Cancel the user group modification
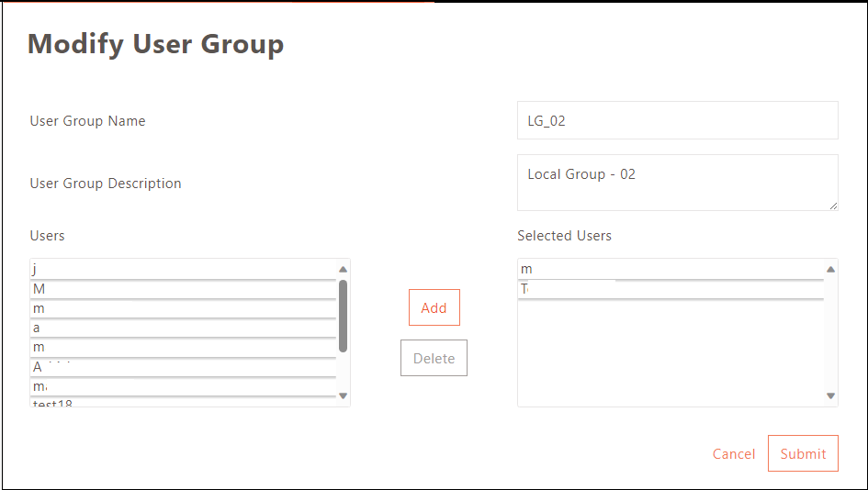Screen dimensions: 868x490 [x=733, y=454]
